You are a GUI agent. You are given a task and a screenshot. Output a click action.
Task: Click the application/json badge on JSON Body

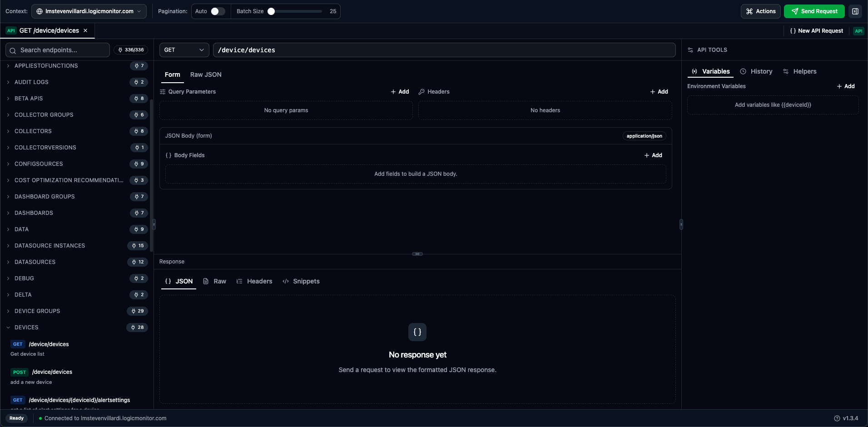pyautogui.click(x=645, y=136)
